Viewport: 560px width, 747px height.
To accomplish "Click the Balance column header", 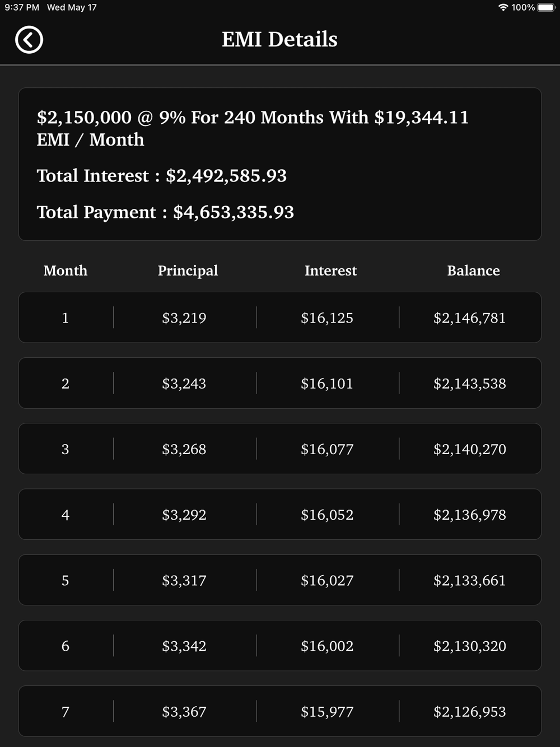I will pyautogui.click(x=473, y=270).
